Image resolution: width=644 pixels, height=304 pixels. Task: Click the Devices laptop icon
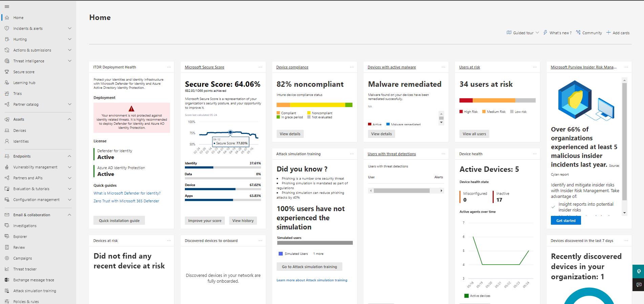(x=7, y=130)
